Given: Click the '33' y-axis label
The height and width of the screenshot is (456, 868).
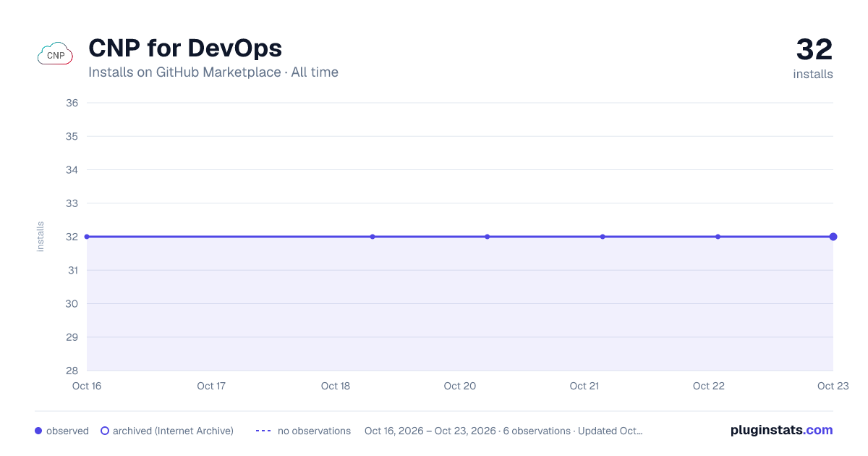Looking at the screenshot, I should click(72, 203).
